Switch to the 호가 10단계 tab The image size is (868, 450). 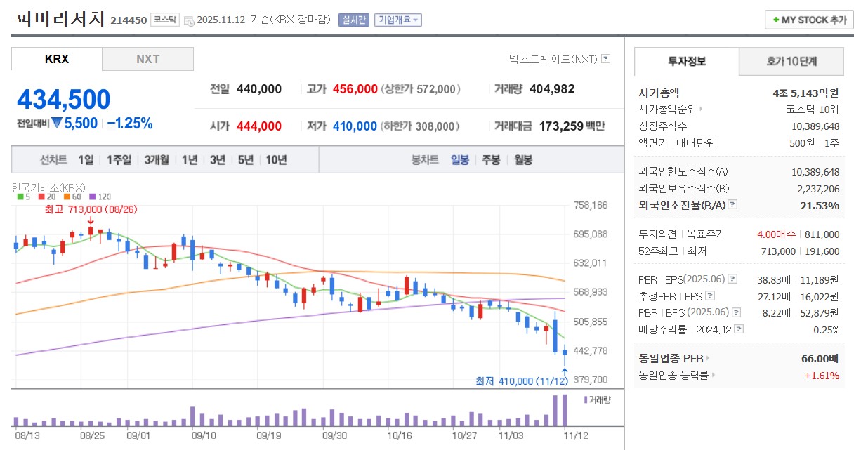click(x=791, y=62)
